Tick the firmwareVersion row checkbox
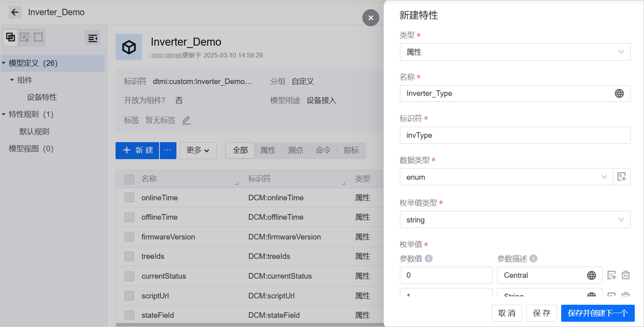 129,237
